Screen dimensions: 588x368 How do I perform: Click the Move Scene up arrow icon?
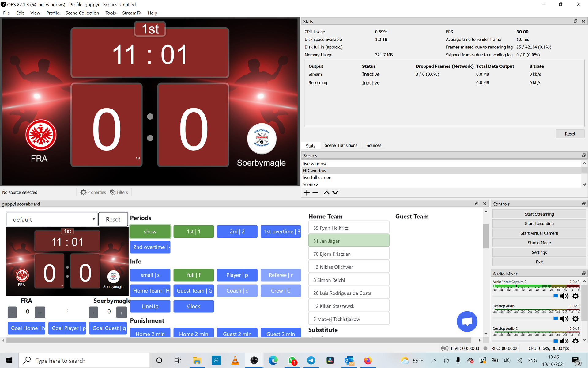[x=326, y=193]
